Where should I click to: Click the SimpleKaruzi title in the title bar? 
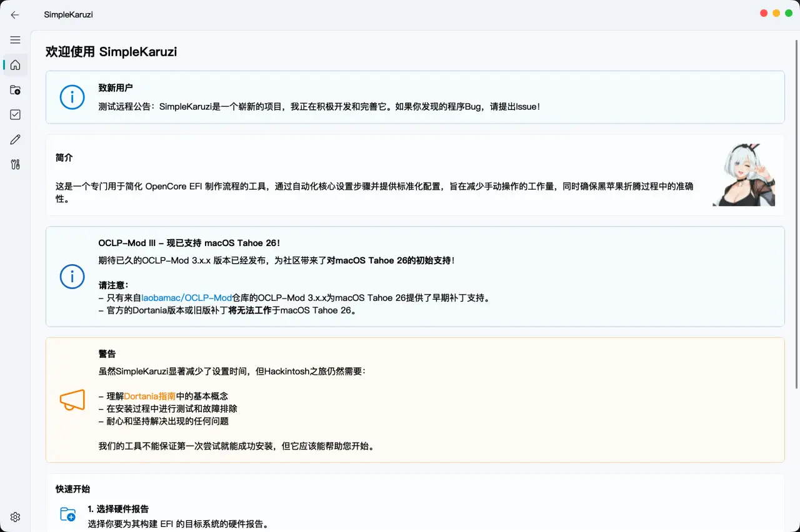coord(68,15)
